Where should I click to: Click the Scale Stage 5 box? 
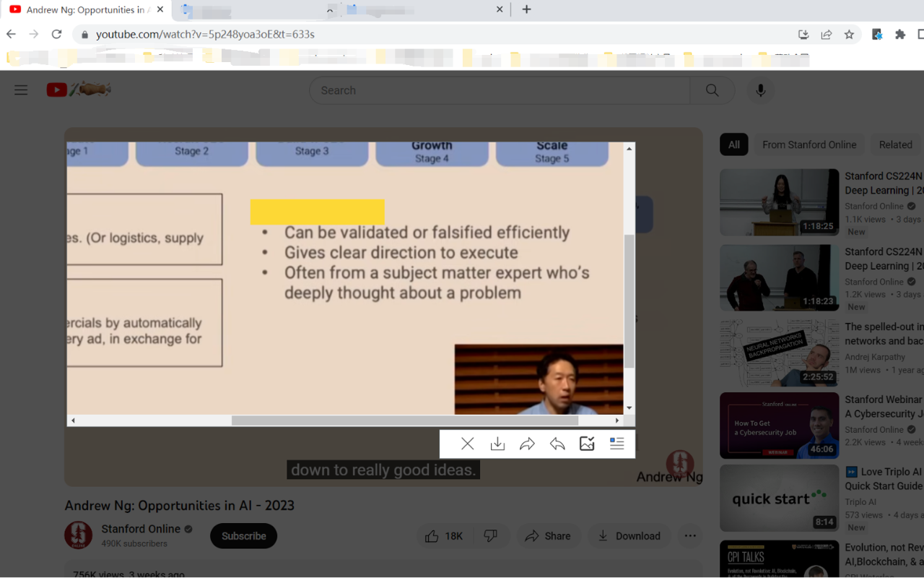click(x=552, y=153)
